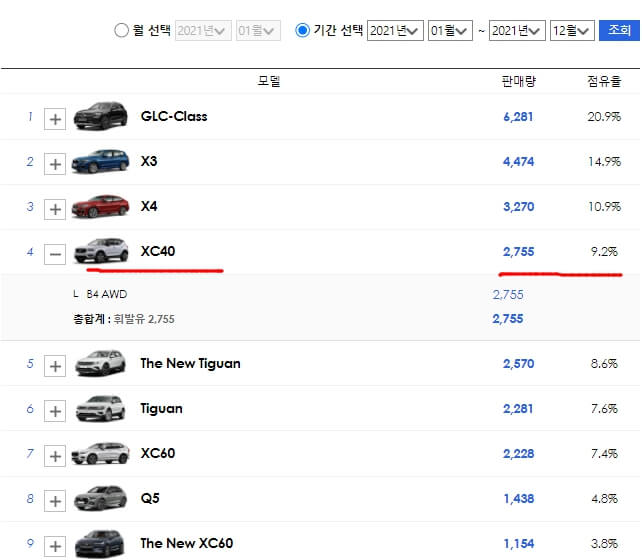Collapse the XC40 row details
Viewport: 642px width, 560px height.
[x=55, y=254]
